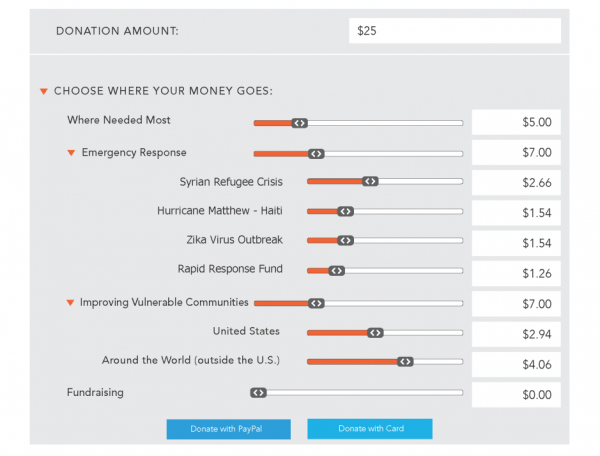
Task: Click the Fundraising slider handle
Action: [x=259, y=393]
